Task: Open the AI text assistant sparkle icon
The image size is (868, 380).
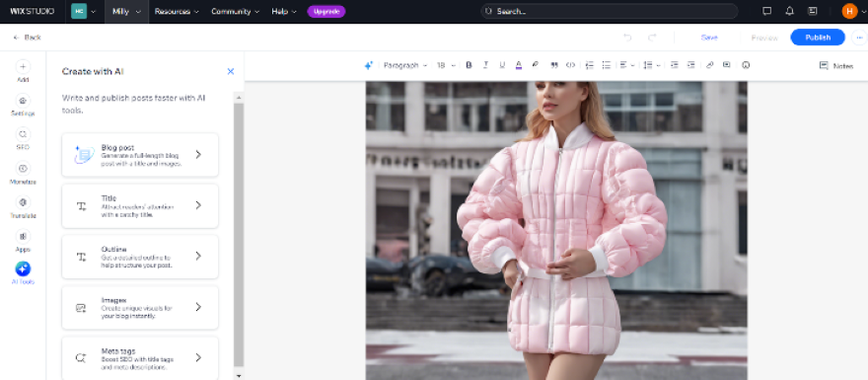Action: pyautogui.click(x=369, y=65)
